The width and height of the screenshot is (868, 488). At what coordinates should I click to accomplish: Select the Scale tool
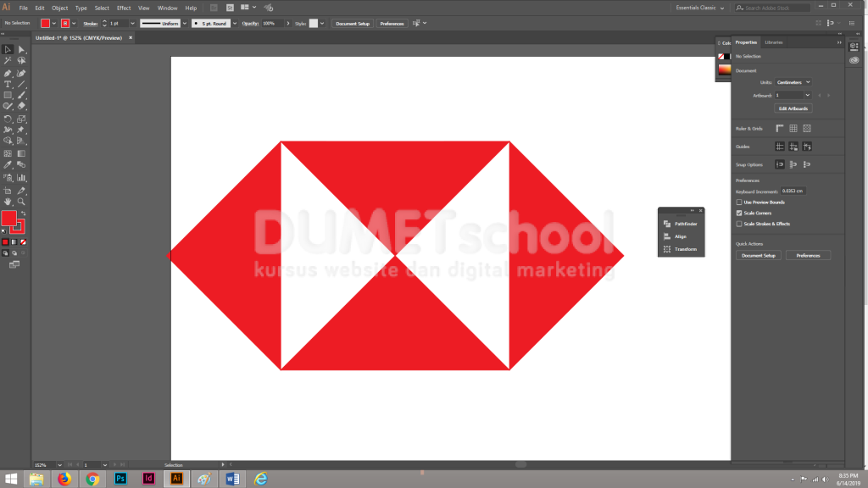[21, 119]
